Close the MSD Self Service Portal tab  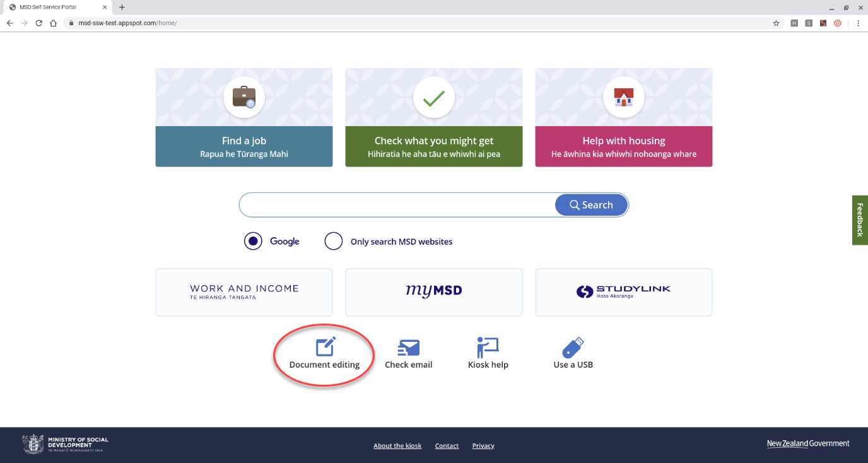tap(105, 7)
